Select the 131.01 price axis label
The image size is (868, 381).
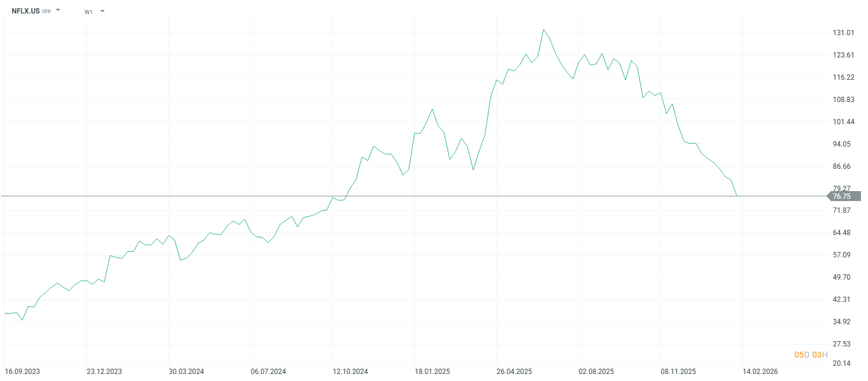[x=842, y=33]
